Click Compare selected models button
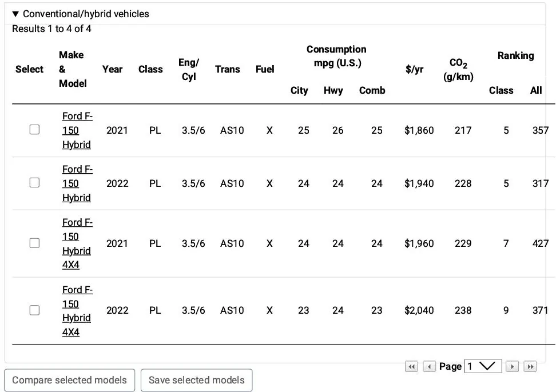This screenshot has height=392, width=556. pos(70,380)
